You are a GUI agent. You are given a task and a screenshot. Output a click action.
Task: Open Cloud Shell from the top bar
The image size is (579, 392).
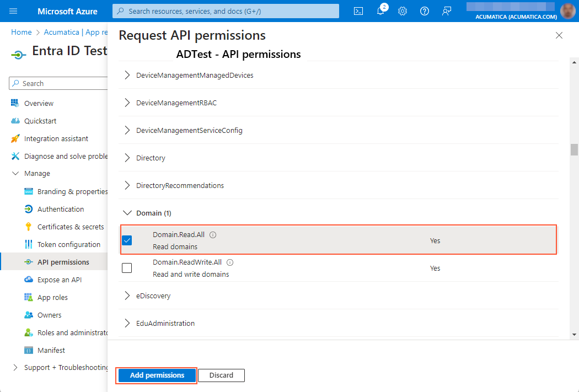pos(358,11)
